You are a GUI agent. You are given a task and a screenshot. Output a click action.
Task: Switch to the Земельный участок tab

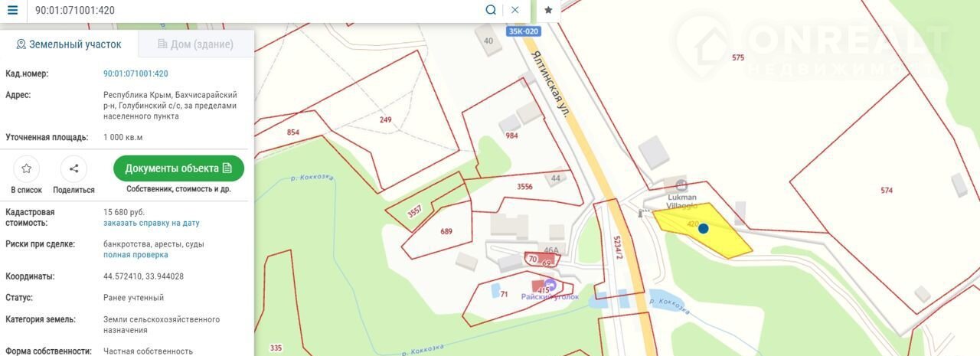tap(69, 44)
